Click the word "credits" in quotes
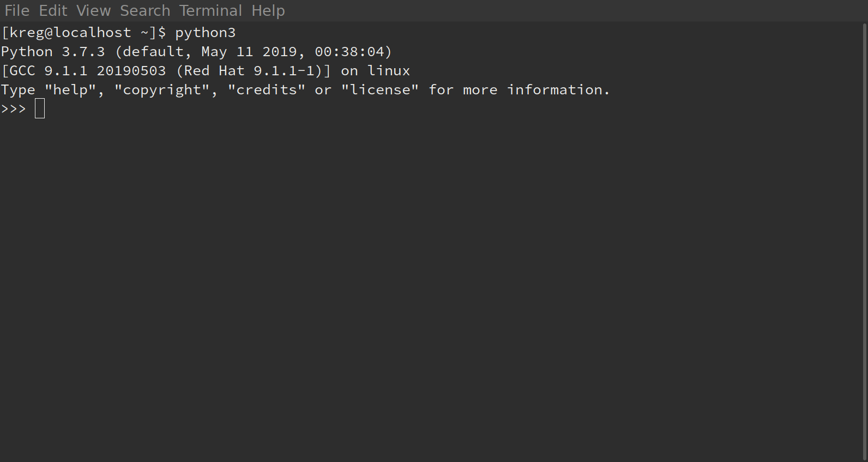868x462 pixels. click(267, 90)
